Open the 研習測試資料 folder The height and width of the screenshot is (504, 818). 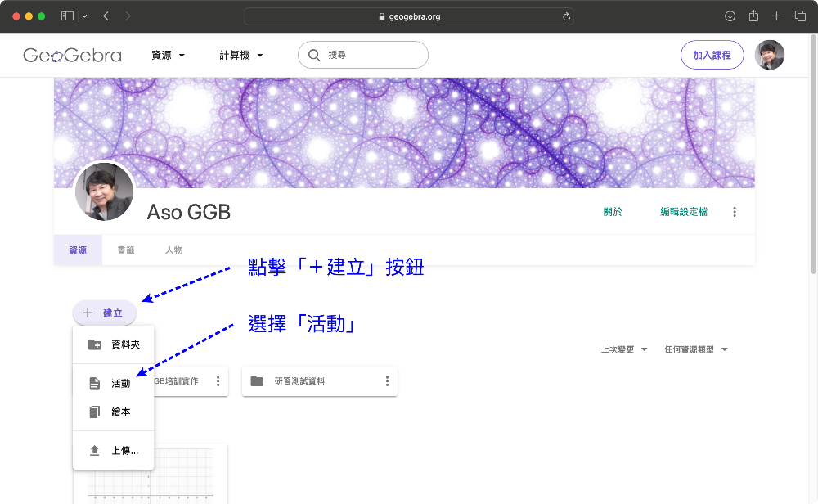[320, 381]
